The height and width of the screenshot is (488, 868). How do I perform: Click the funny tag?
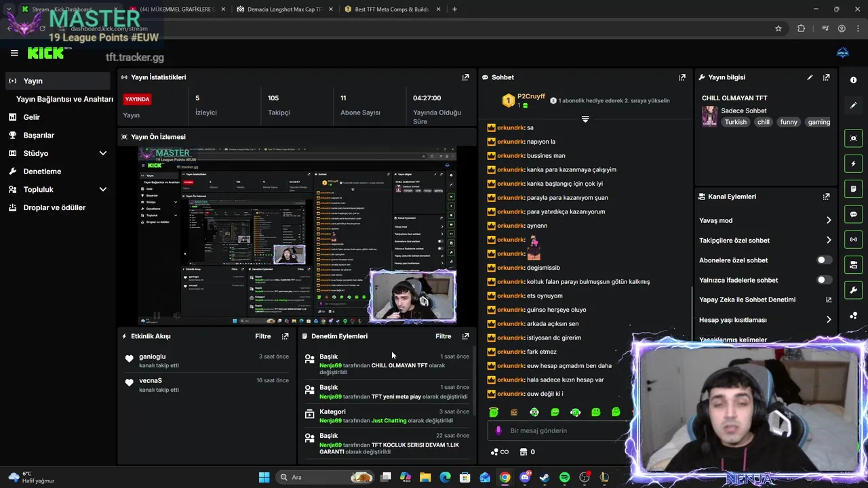(789, 122)
